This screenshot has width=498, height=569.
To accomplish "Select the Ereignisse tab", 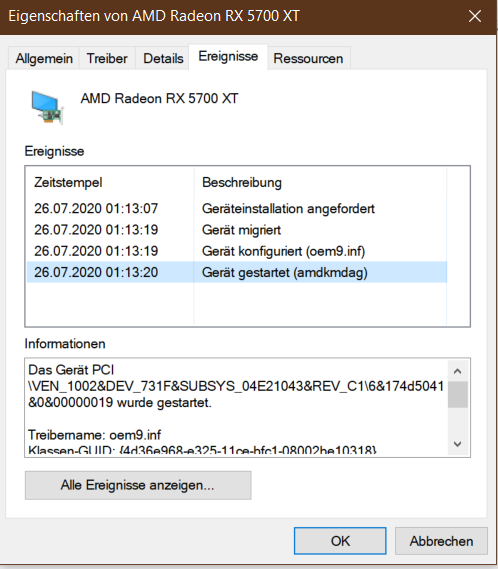I will (228, 57).
